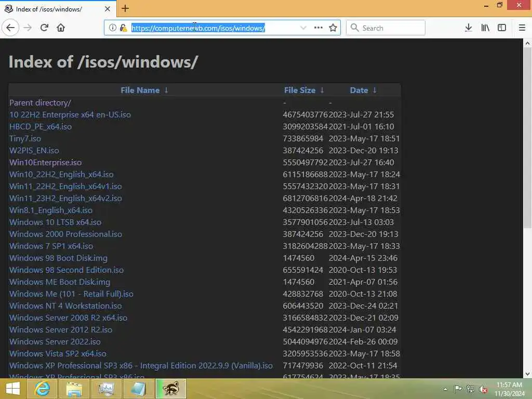Download Win10_22H2_English_x64.iso

point(61,175)
